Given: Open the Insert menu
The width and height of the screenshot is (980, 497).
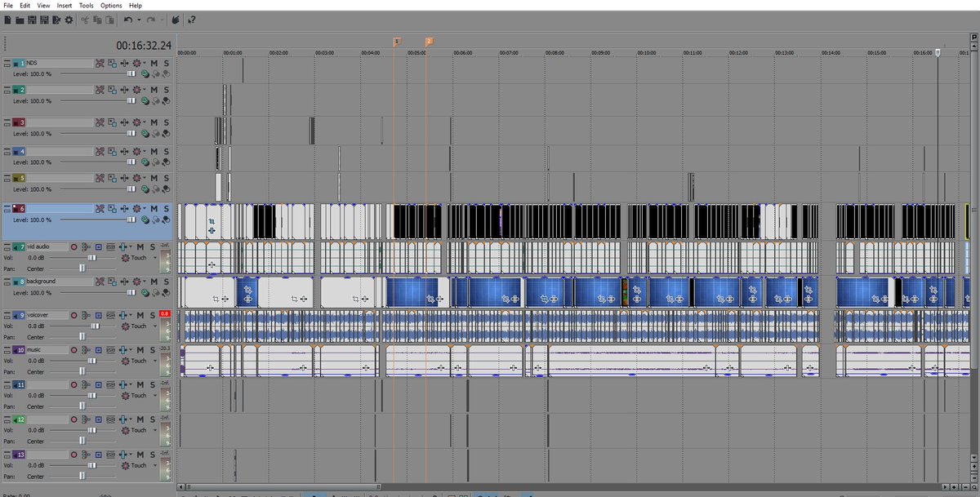Looking at the screenshot, I should 65,6.
